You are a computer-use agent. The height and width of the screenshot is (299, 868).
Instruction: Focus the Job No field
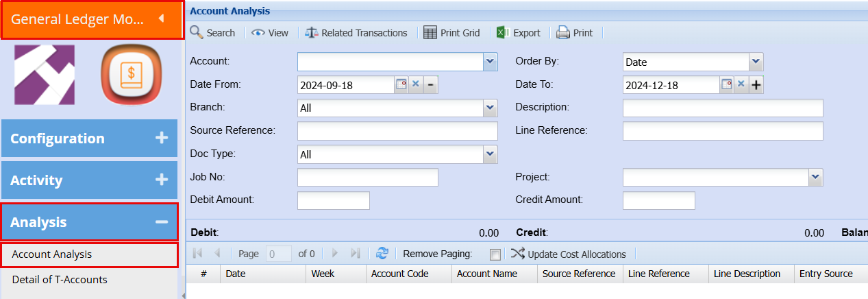coord(367,178)
